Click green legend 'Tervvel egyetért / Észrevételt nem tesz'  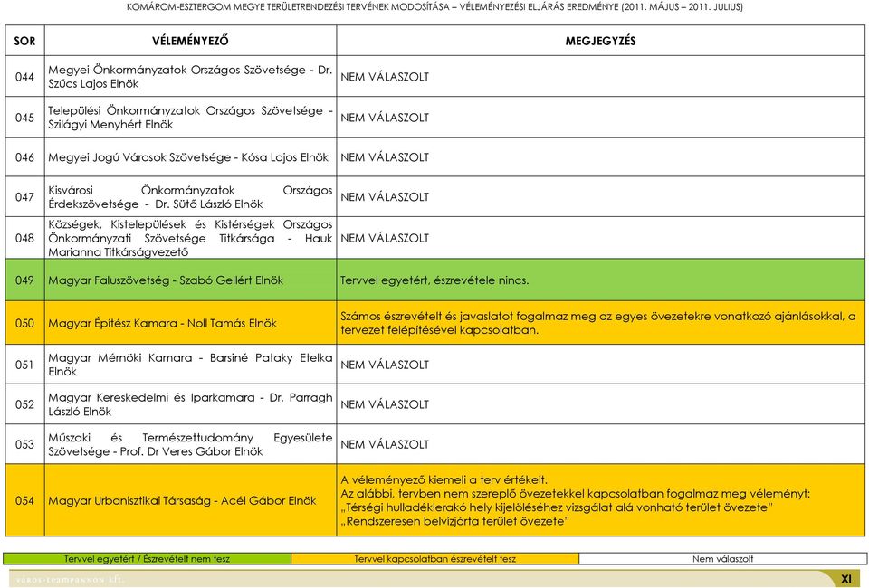[x=147, y=559]
